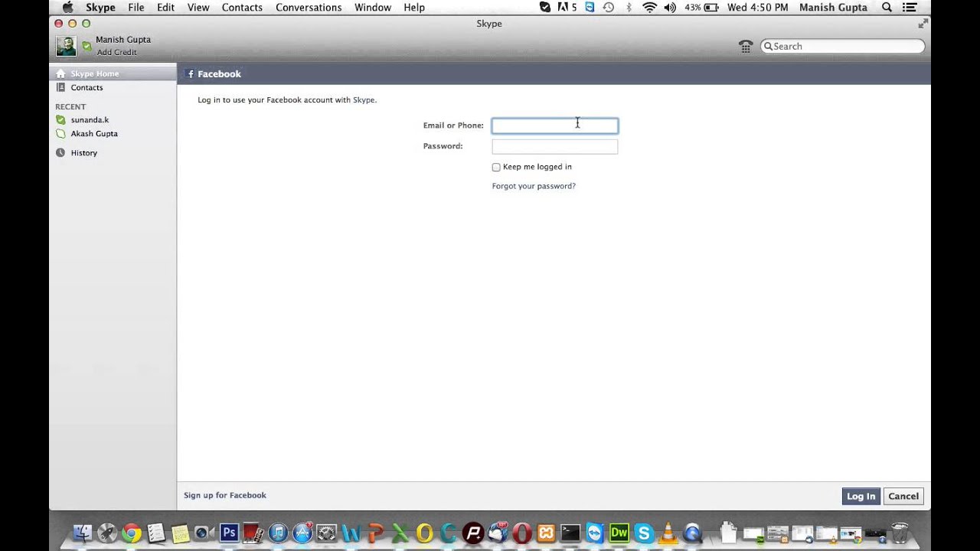Follow the Skype link in the login text
Screen dimensions: 980x551
pos(364,100)
